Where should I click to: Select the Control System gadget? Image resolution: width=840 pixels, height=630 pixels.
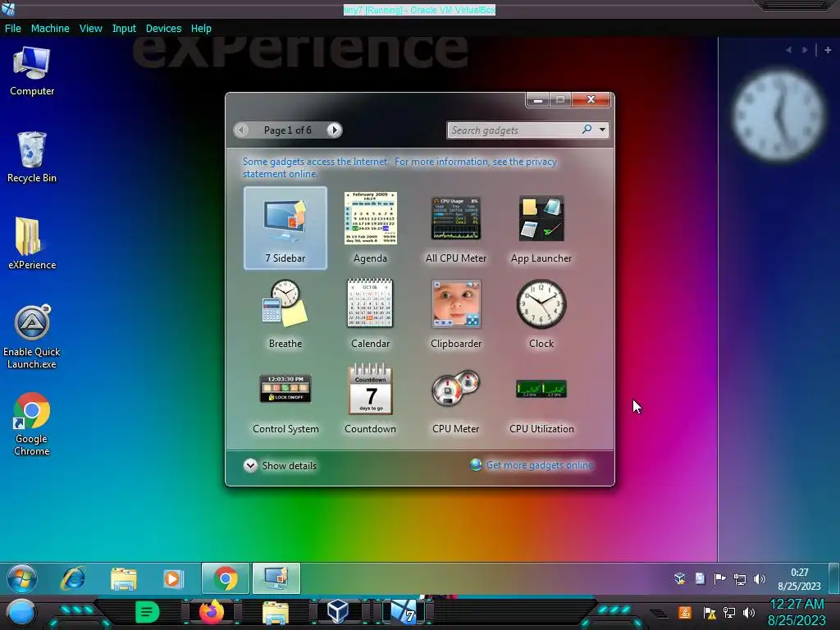285,404
